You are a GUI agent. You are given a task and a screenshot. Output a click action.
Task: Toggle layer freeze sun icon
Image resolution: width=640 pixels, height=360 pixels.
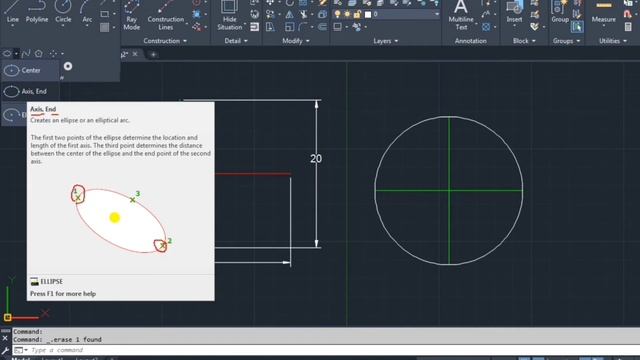pos(347,14)
